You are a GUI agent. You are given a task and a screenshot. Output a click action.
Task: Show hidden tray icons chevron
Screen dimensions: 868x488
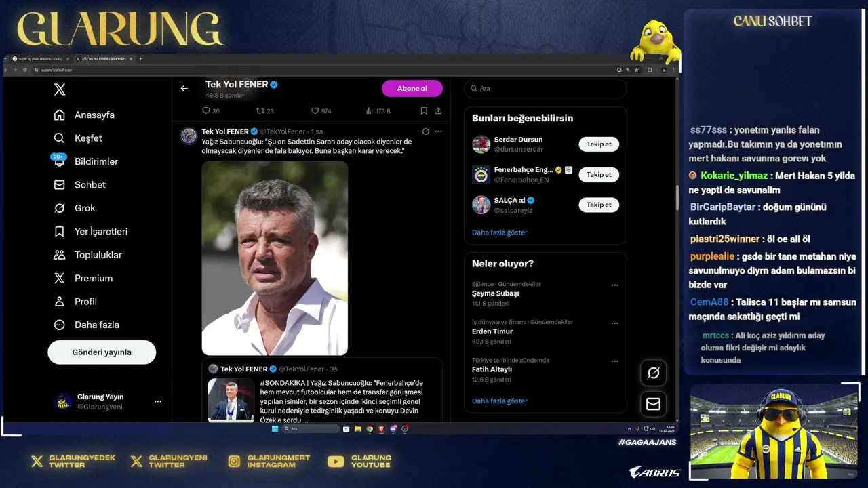[629, 429]
